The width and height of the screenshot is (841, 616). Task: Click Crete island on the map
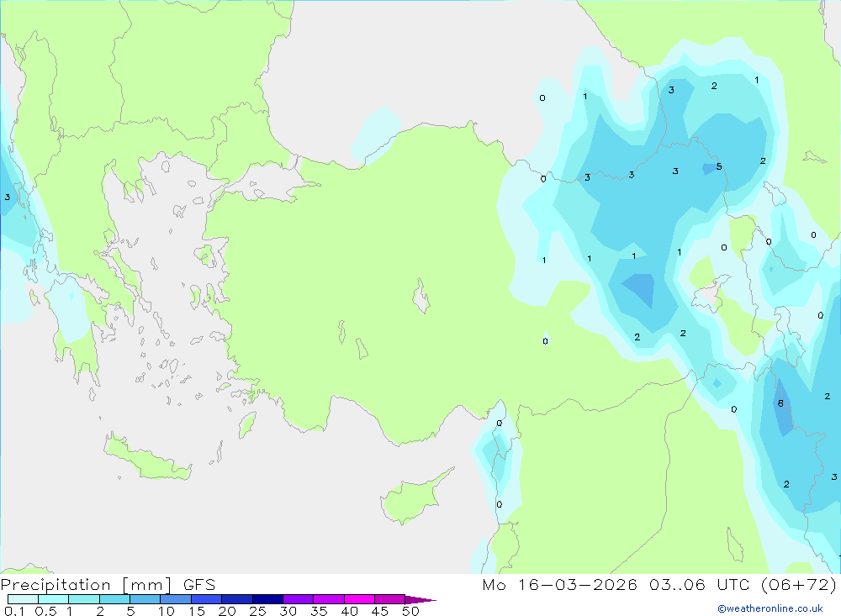click(x=145, y=457)
